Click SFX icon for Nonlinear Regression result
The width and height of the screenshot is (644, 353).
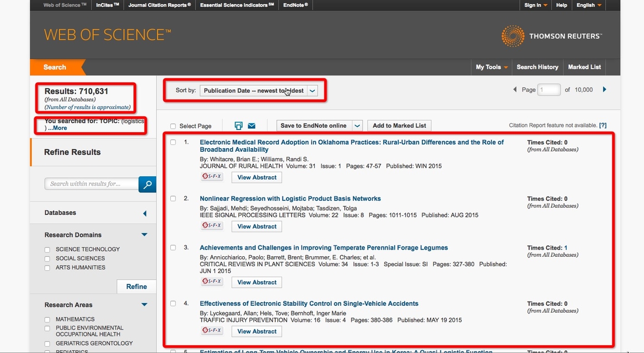212,226
